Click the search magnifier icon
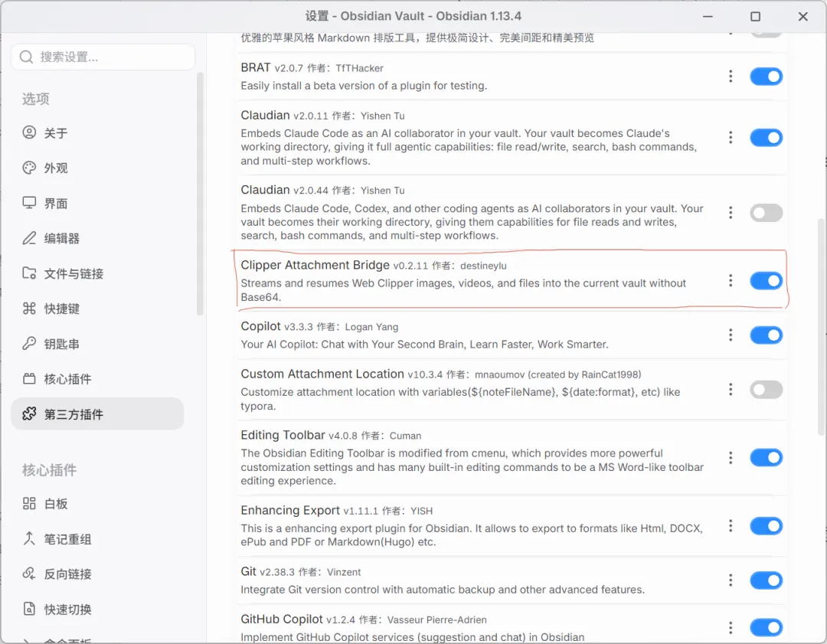 26,57
